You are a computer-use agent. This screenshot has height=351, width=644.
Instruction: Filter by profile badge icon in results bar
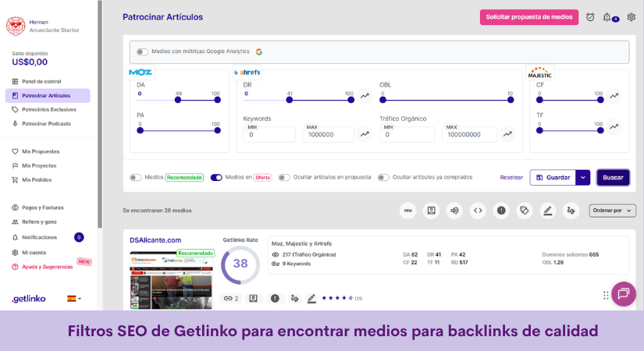tap(431, 211)
